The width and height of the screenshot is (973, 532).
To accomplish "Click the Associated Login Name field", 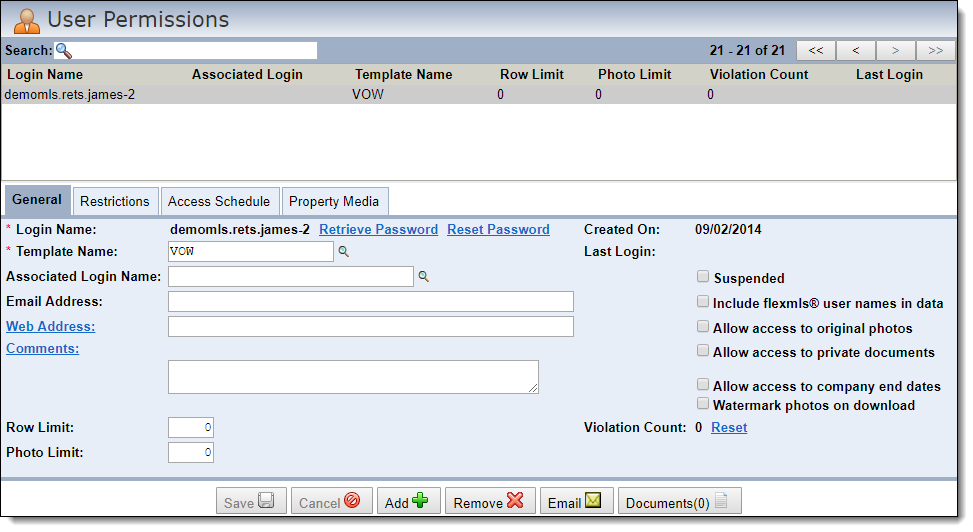I will 290,276.
